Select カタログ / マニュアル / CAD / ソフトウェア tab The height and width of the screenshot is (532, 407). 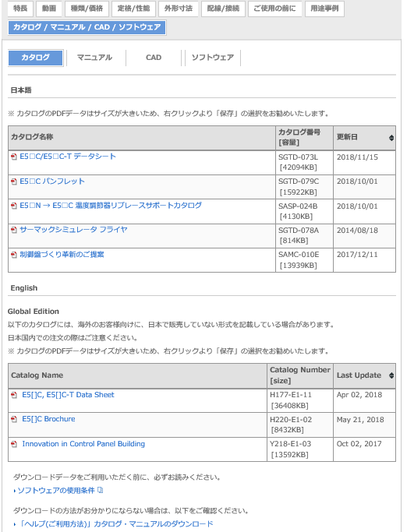pyautogui.click(x=87, y=27)
